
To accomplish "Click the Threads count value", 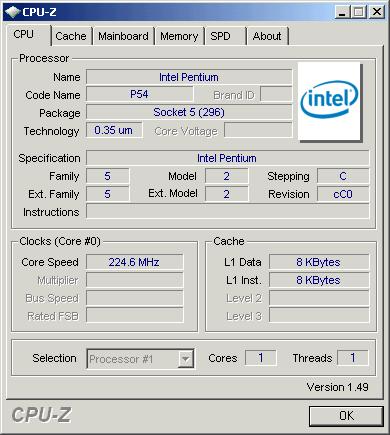I will coord(353,358).
